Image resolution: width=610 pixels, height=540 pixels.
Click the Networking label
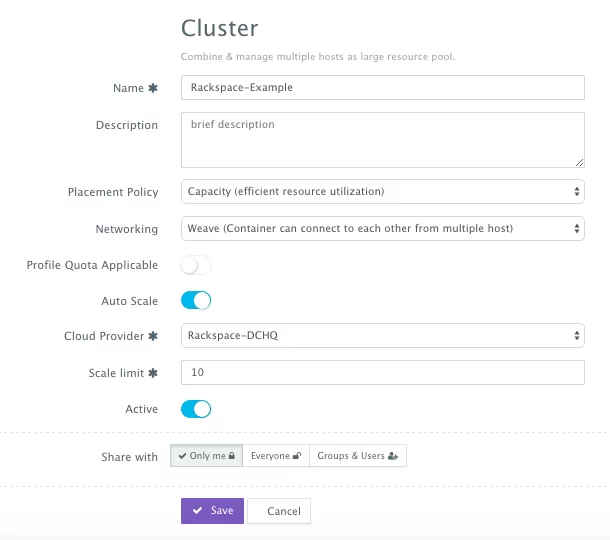pyautogui.click(x=127, y=229)
